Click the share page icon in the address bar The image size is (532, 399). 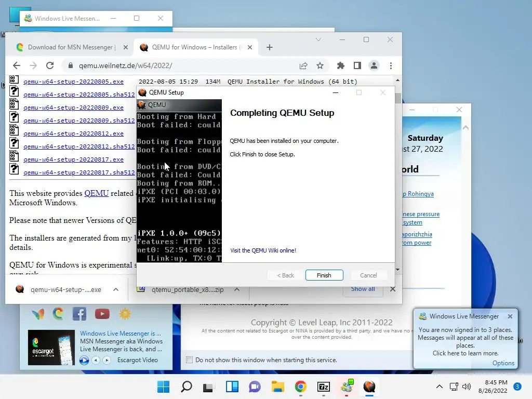[x=303, y=65]
